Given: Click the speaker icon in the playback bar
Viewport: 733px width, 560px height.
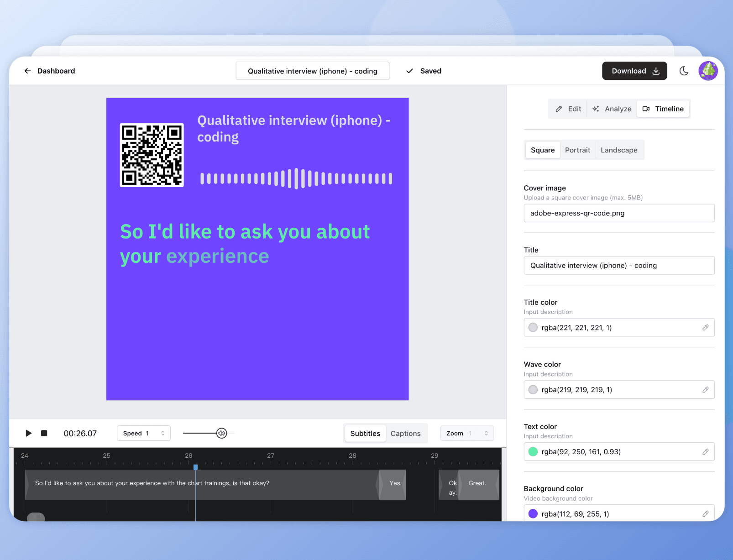Looking at the screenshot, I should [x=222, y=433].
